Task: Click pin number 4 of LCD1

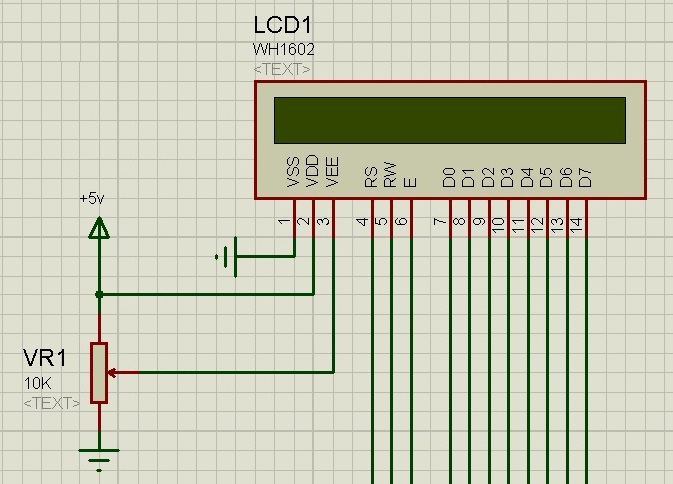Action: tap(362, 221)
